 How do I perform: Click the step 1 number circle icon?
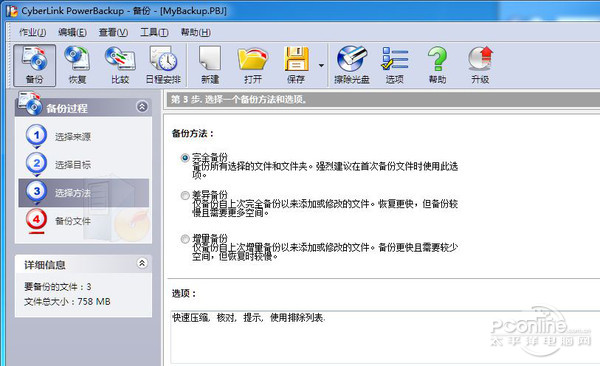(x=36, y=136)
